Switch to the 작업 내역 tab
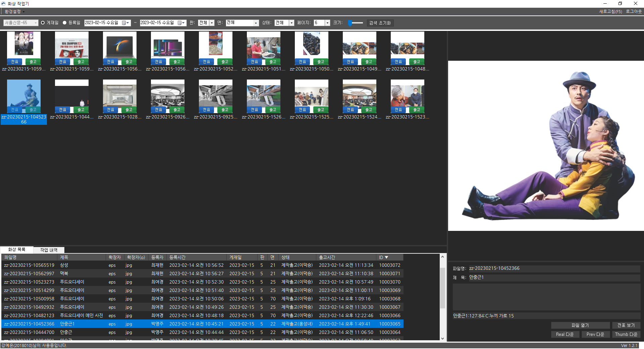 pos(49,250)
